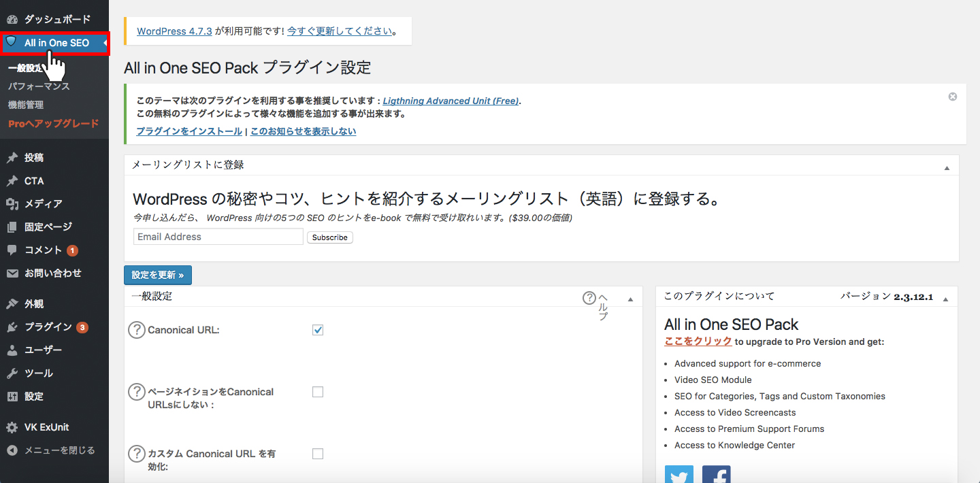Focus the Email Address input field
The image size is (980, 483).
(x=218, y=237)
